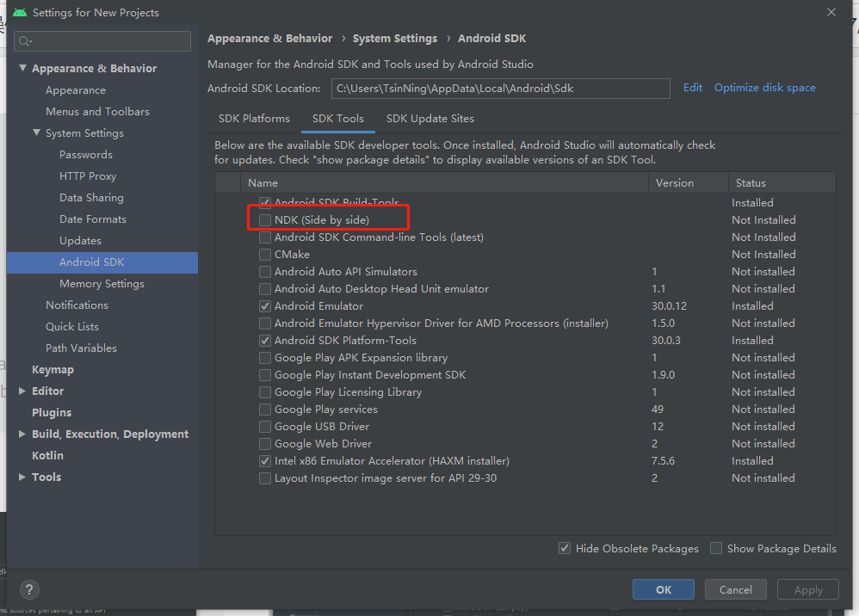Image resolution: width=859 pixels, height=616 pixels.
Task: Select the SDK Tools tab
Action: click(x=338, y=119)
